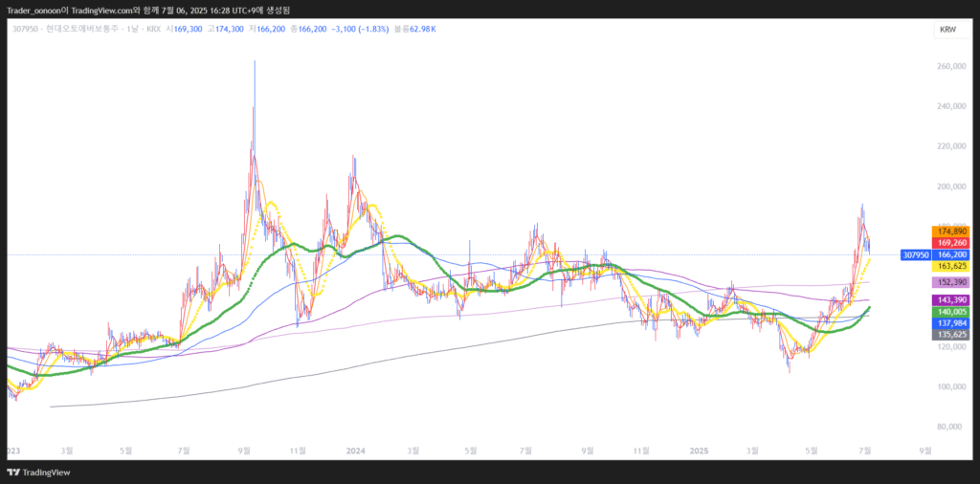980x484 pixels.
Task: Click the 307950 symbol name in chart legend
Action: (x=27, y=30)
